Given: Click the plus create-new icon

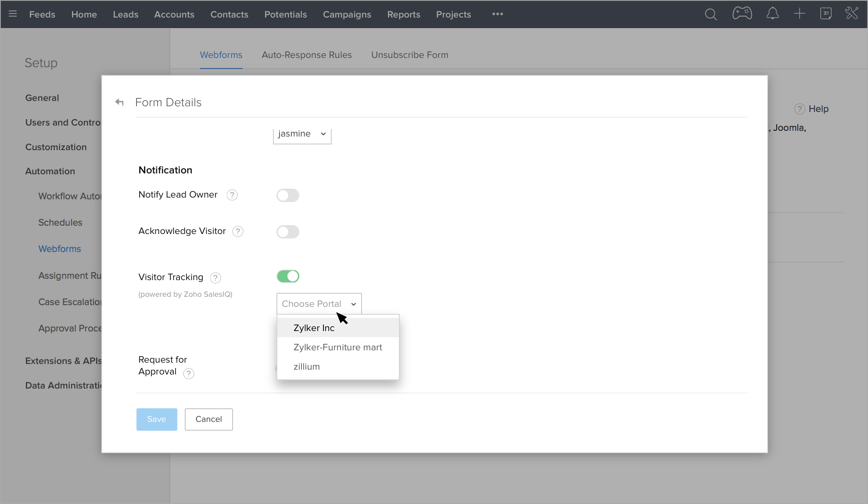Looking at the screenshot, I should coord(800,14).
